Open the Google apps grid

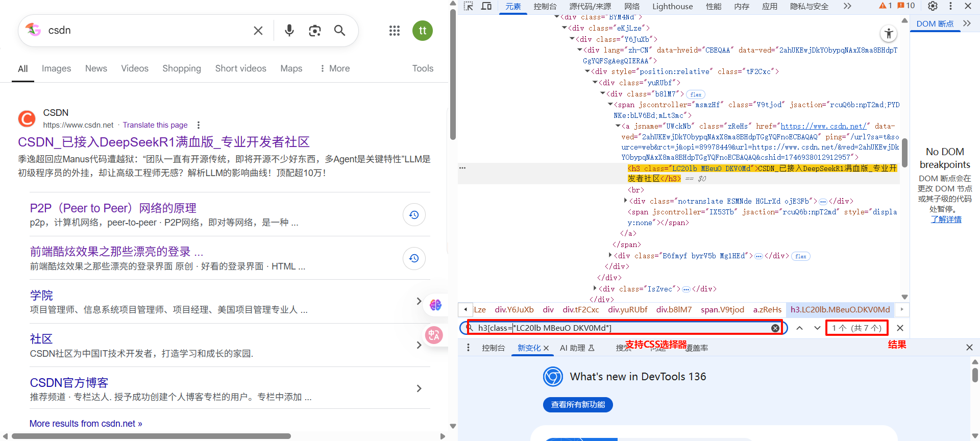pyautogui.click(x=395, y=31)
